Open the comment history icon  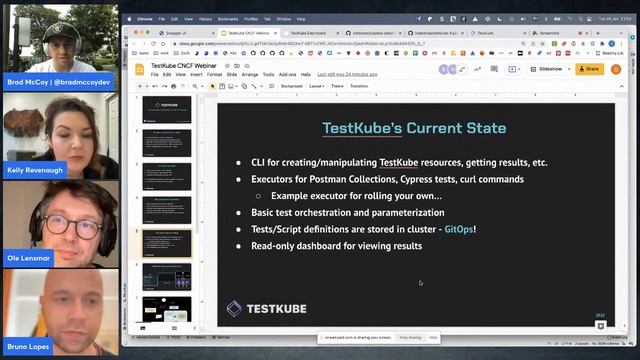click(494, 69)
